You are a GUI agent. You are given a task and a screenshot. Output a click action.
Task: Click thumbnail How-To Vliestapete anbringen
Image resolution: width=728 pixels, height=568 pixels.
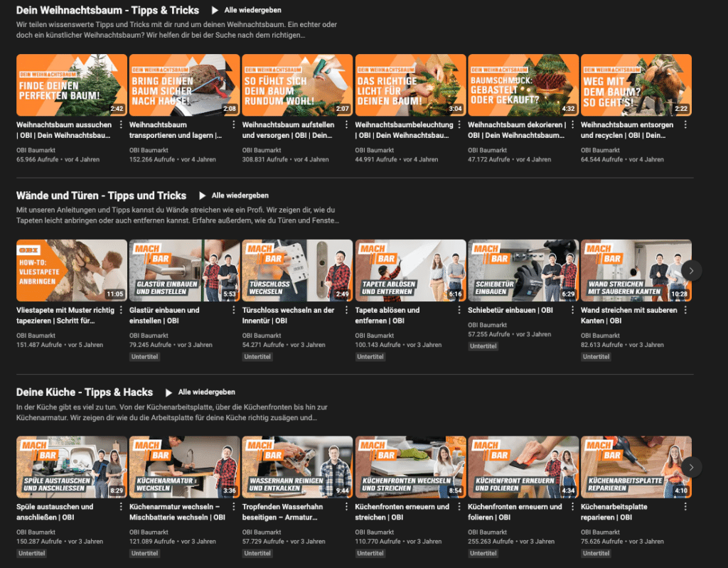pyautogui.click(x=72, y=270)
